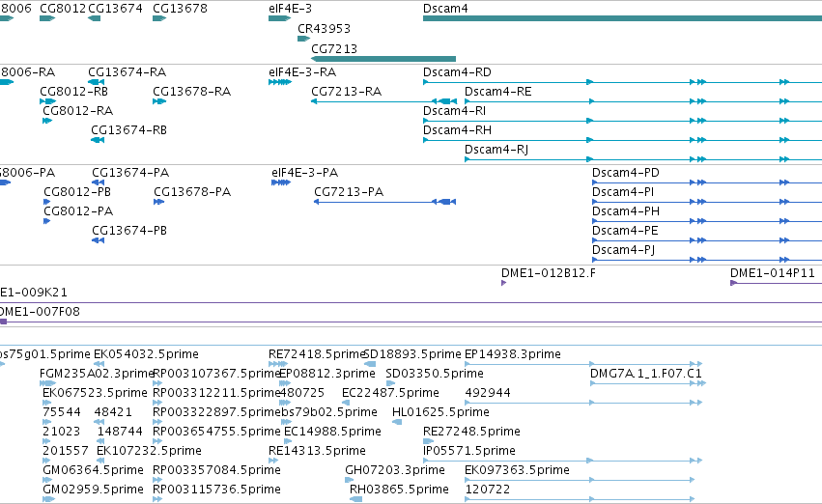The height and width of the screenshot is (504, 822).
Task: Click the RE14313.5prime EST label
Action: [x=317, y=452]
